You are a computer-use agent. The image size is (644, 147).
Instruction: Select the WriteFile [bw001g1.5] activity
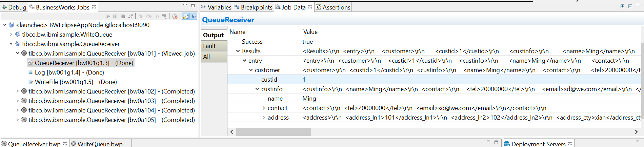click(76, 82)
